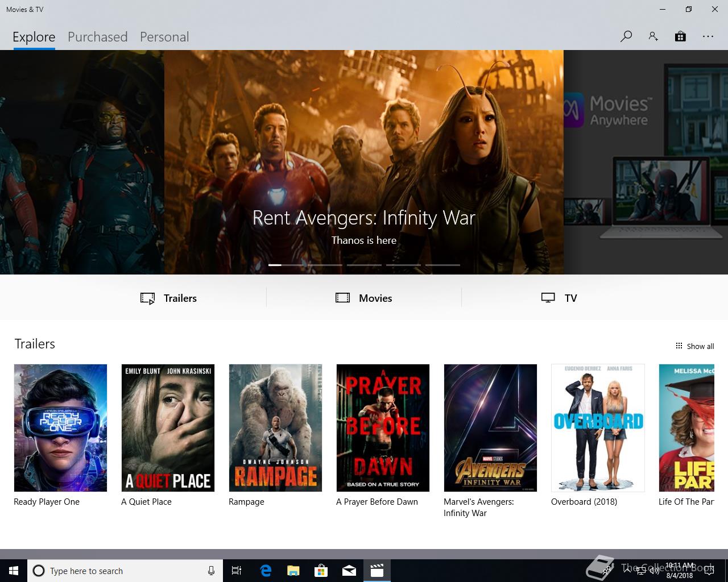
Task: Open the Store shopping bag icon
Action: (680, 36)
